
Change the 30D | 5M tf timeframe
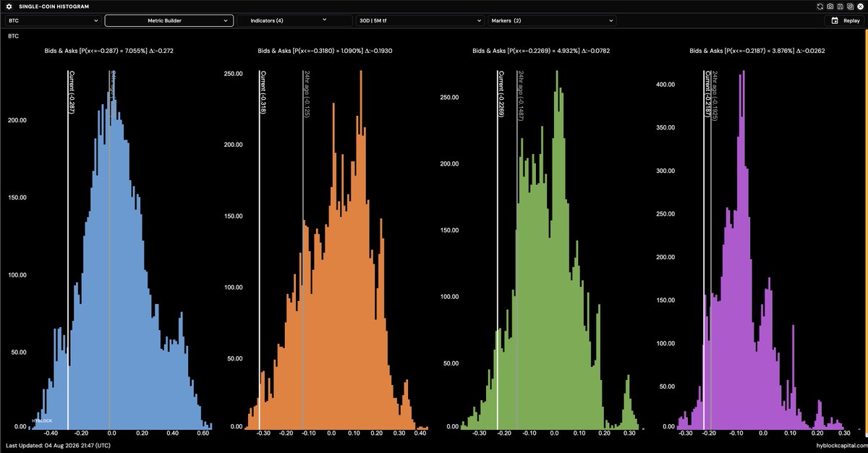point(420,21)
